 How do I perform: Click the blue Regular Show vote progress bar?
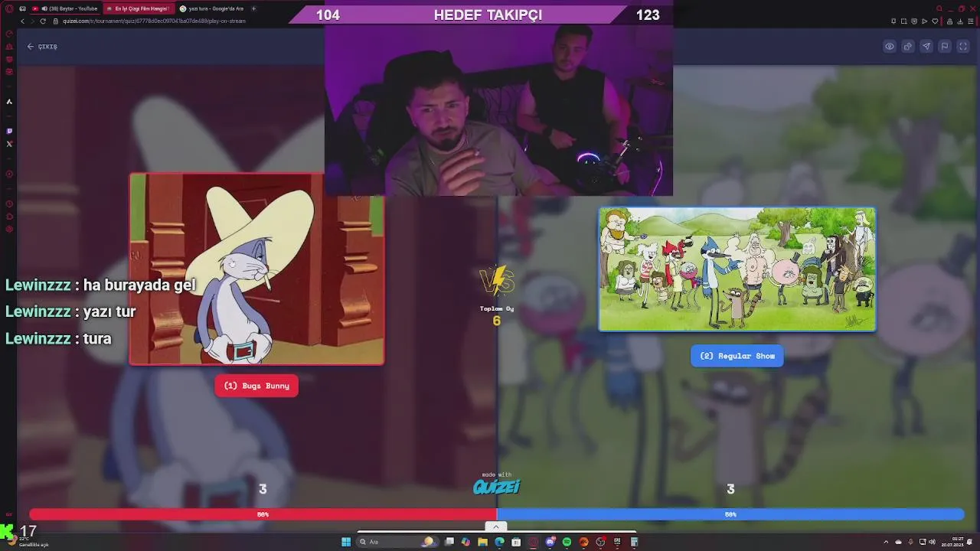coord(730,514)
